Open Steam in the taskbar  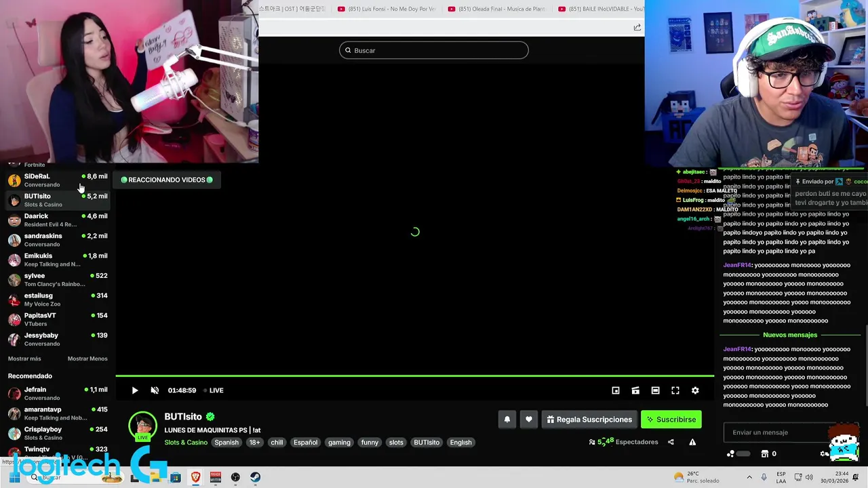click(x=255, y=477)
